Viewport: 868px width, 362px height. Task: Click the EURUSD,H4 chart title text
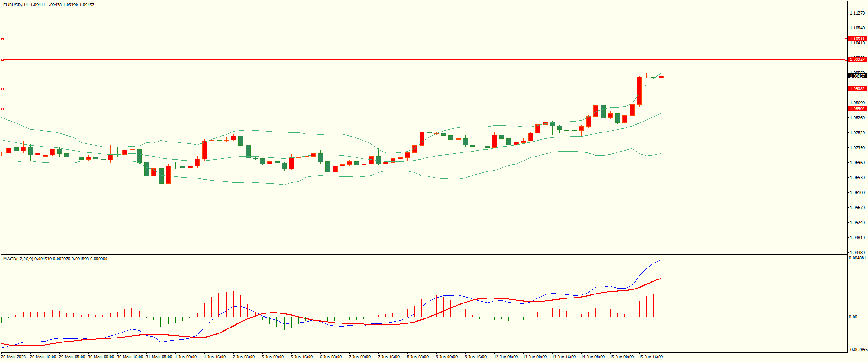coord(15,5)
